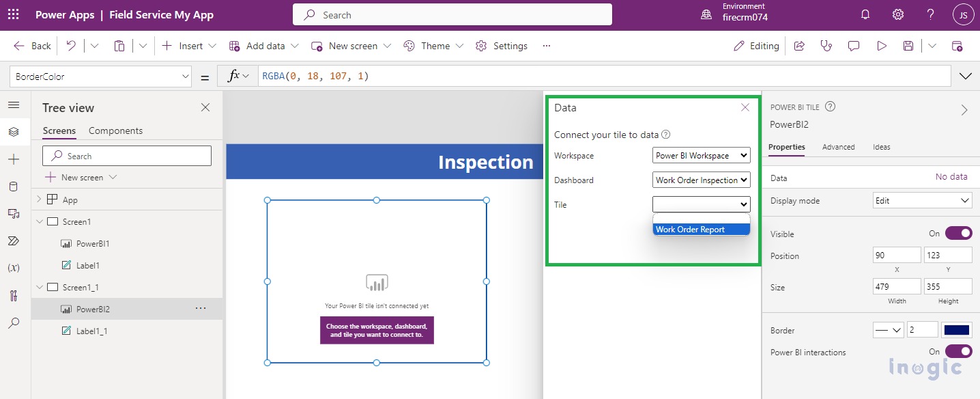
Task: Open the Border style dropdown
Action: tap(889, 330)
